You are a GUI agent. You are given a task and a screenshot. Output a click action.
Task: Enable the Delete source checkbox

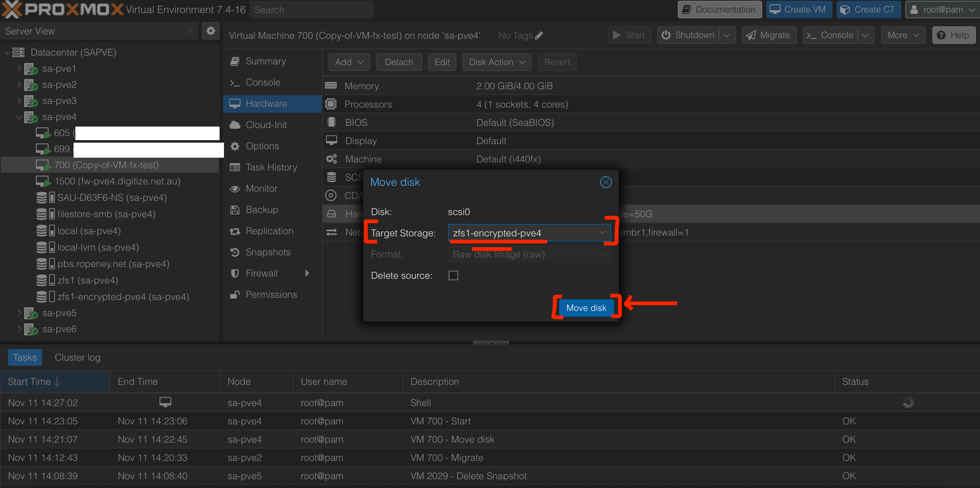[x=453, y=275]
